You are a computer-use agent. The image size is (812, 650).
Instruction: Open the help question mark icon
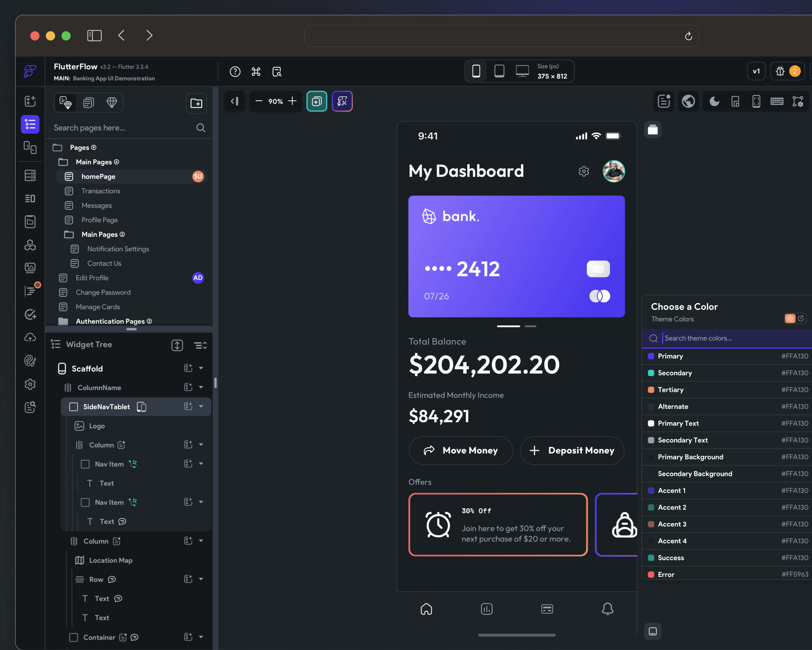click(x=235, y=72)
